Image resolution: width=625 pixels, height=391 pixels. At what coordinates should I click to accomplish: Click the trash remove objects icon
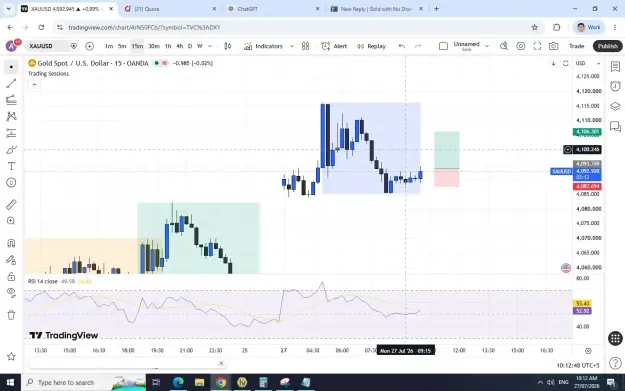coord(11,315)
